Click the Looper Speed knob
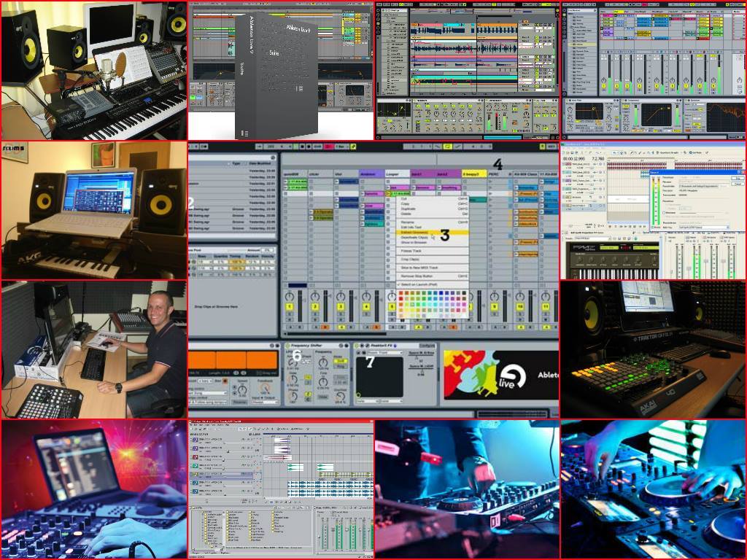The width and height of the screenshot is (747, 560). [242, 389]
